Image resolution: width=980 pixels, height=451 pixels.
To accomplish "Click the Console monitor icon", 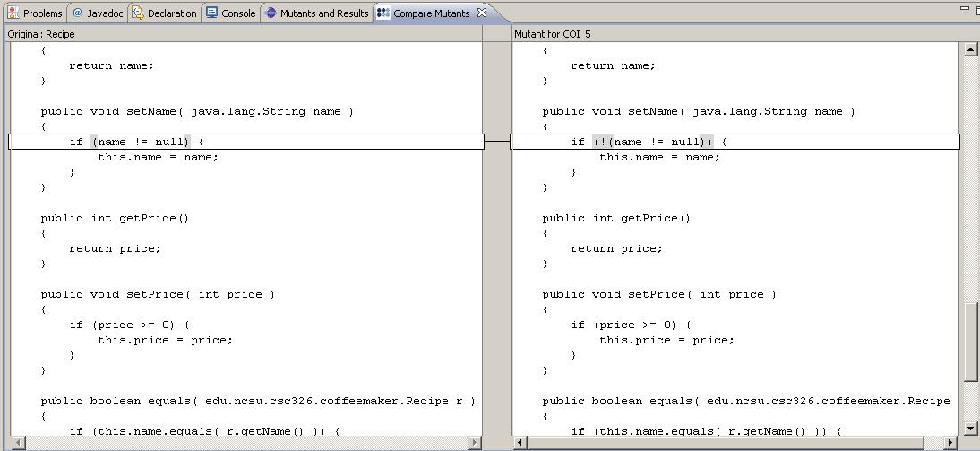I will point(211,13).
